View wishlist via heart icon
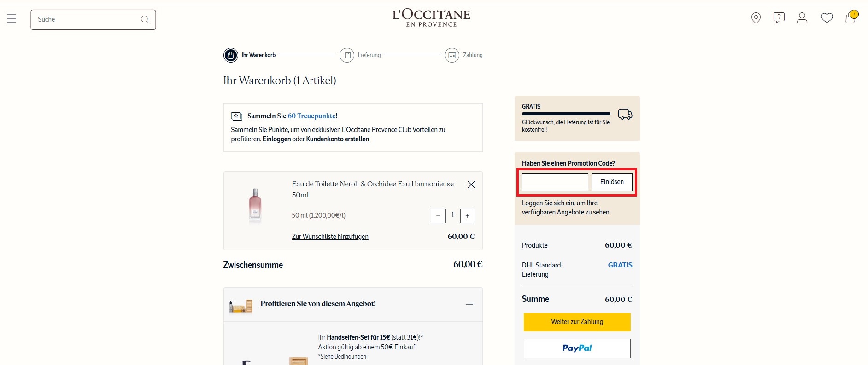This screenshot has height=365, width=868. pyautogui.click(x=827, y=18)
